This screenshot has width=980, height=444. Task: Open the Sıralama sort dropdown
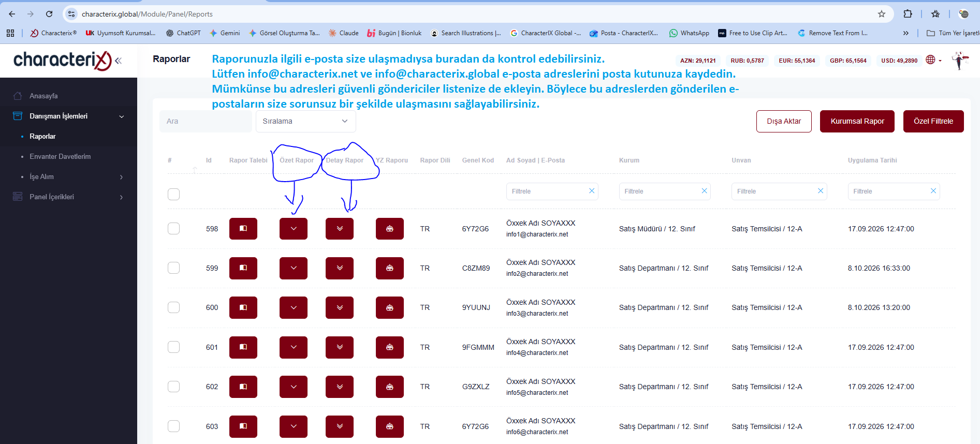click(x=305, y=121)
